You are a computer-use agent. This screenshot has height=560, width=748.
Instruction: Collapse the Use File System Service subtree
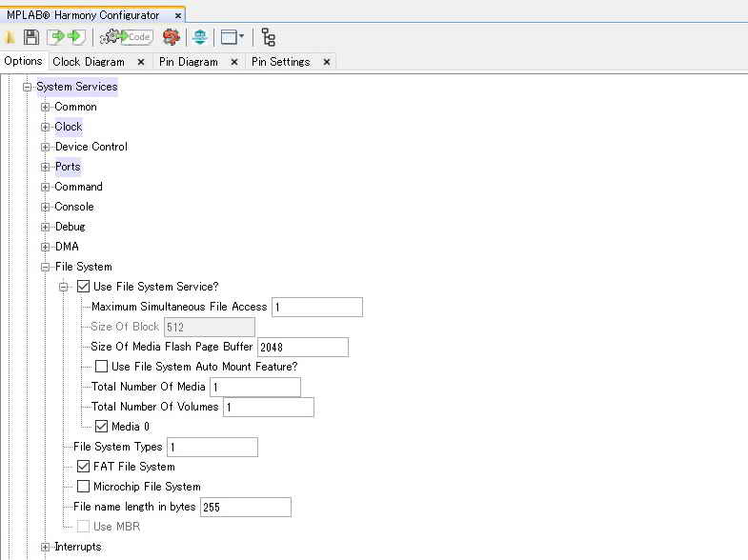tap(64, 287)
